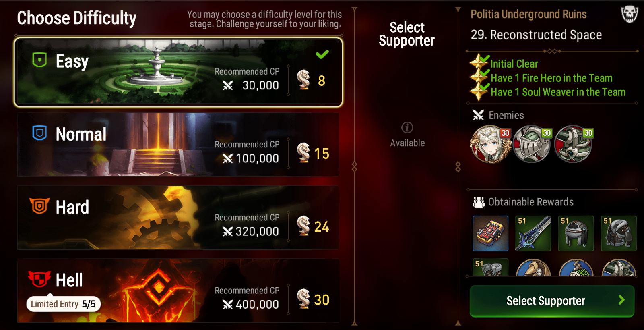Open the level 51 helmet reward
The width and height of the screenshot is (644, 330).
tap(576, 233)
